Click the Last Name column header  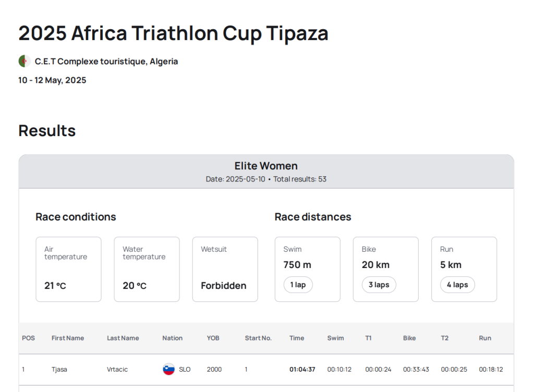(x=123, y=338)
